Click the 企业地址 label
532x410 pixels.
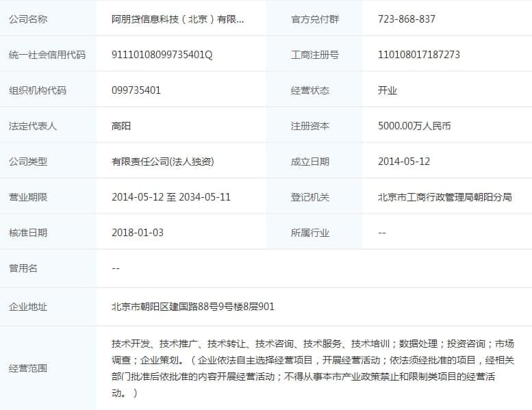coord(28,307)
